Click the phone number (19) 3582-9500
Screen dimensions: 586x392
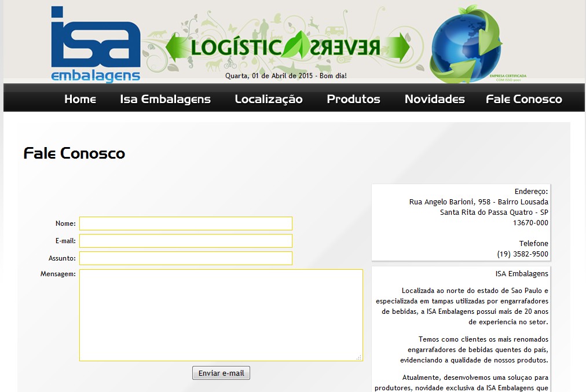click(522, 254)
